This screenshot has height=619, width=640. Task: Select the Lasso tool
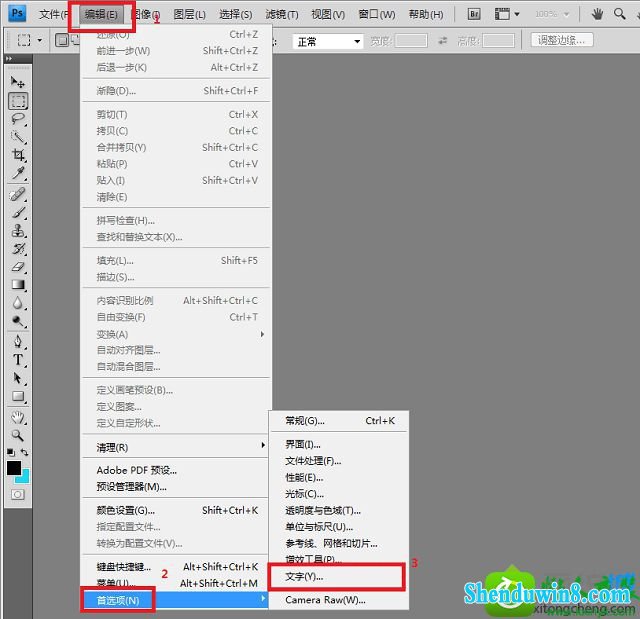pyautogui.click(x=18, y=119)
